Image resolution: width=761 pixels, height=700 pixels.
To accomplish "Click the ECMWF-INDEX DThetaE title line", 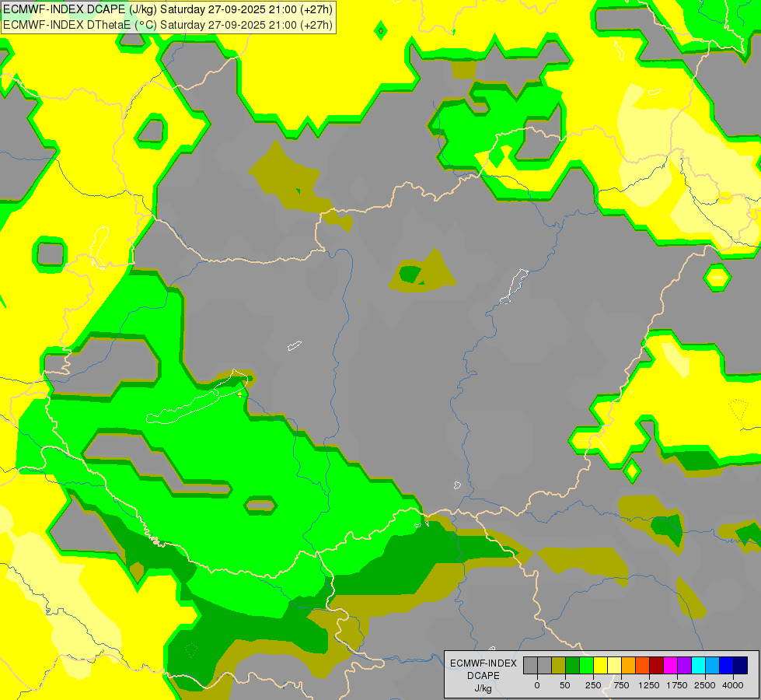I will [168, 25].
